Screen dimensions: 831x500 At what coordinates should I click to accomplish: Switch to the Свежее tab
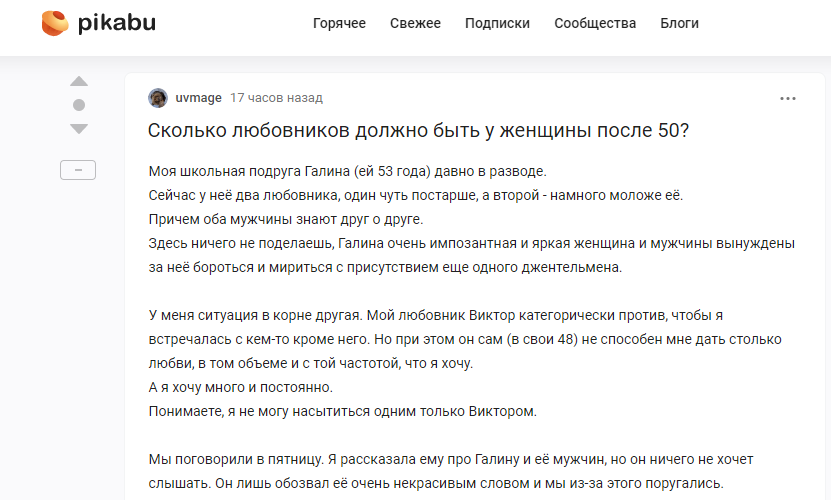(x=415, y=23)
